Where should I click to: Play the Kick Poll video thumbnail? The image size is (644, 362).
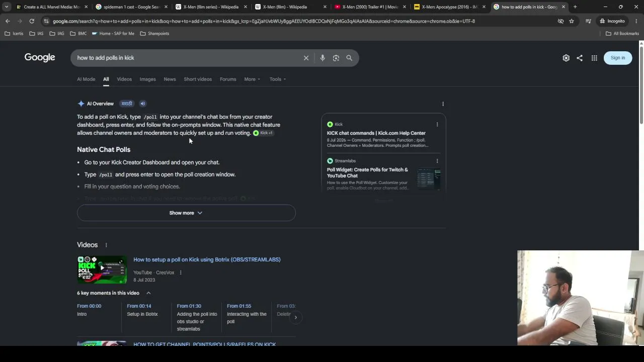point(102,270)
